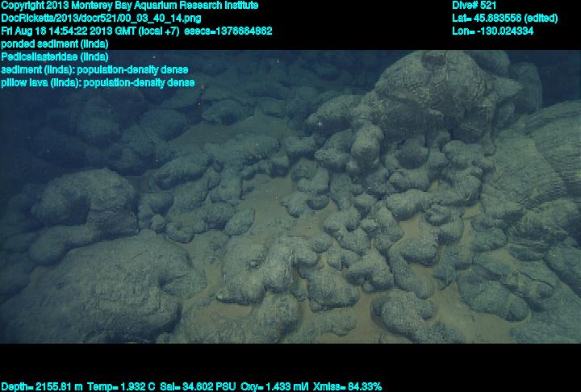Click the DocRicketts/2013/docr521 file path text

[101, 19]
